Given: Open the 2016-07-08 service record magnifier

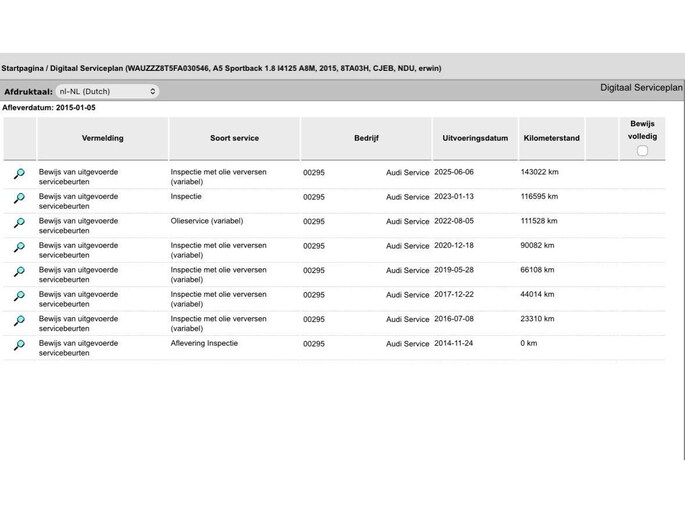Looking at the screenshot, I should point(19,321).
